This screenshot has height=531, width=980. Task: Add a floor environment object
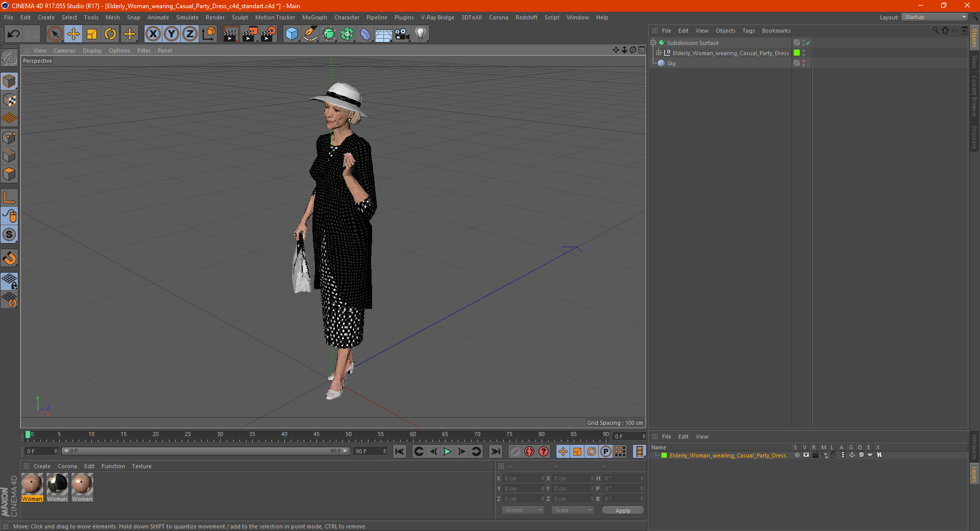(x=384, y=34)
